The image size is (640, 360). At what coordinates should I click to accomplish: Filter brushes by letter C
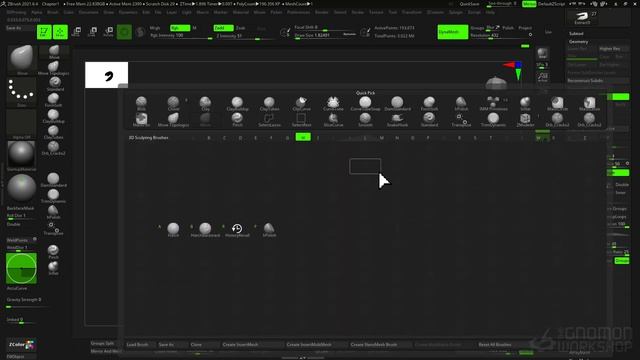tap(224, 138)
